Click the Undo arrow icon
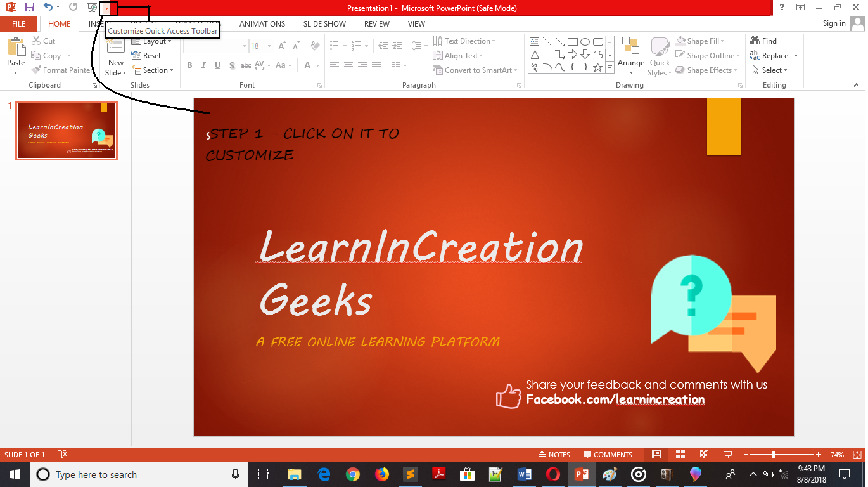 click(x=48, y=7)
